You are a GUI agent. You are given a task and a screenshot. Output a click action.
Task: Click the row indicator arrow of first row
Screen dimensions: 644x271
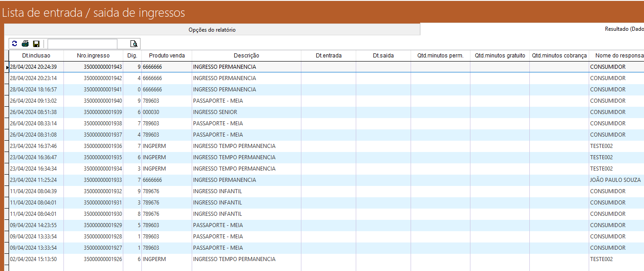(7, 67)
